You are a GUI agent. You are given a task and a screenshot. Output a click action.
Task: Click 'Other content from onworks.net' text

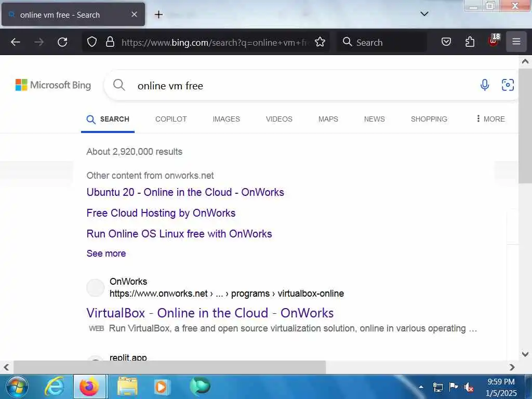[150, 176]
